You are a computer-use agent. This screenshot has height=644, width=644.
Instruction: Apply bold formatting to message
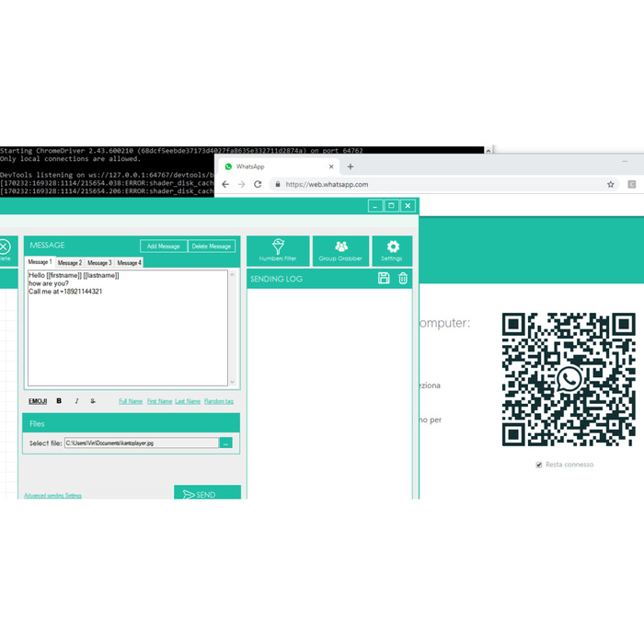point(59,401)
